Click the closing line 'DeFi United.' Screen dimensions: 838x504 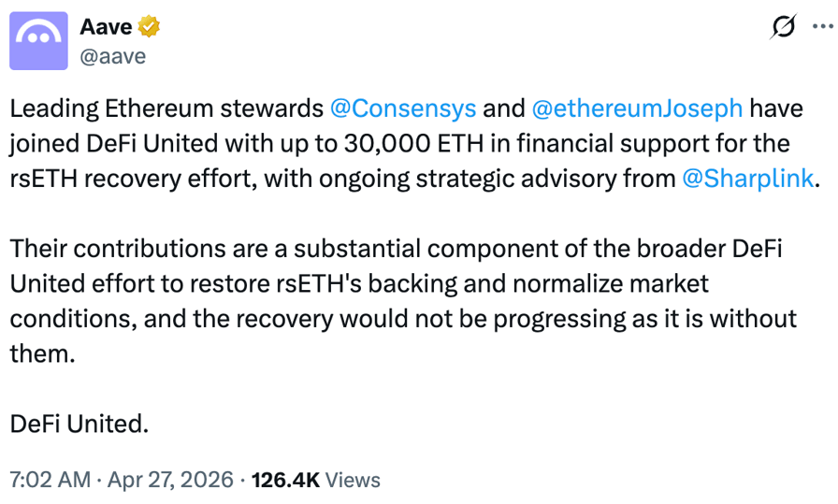[79, 423]
